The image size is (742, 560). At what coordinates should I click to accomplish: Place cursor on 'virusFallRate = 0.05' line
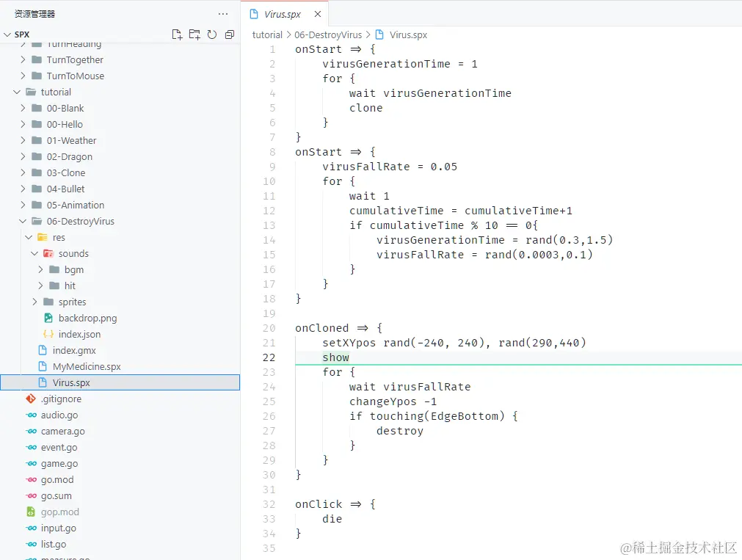(x=390, y=167)
